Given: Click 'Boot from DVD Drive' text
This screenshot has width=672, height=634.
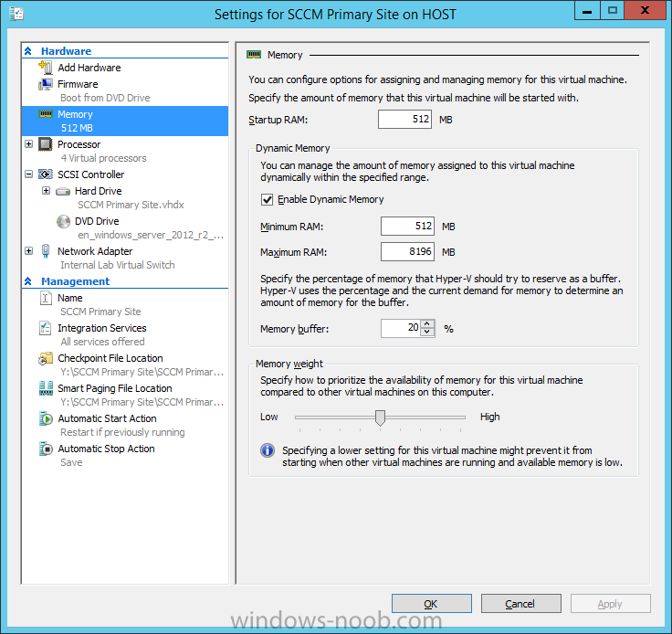Looking at the screenshot, I should [x=105, y=98].
